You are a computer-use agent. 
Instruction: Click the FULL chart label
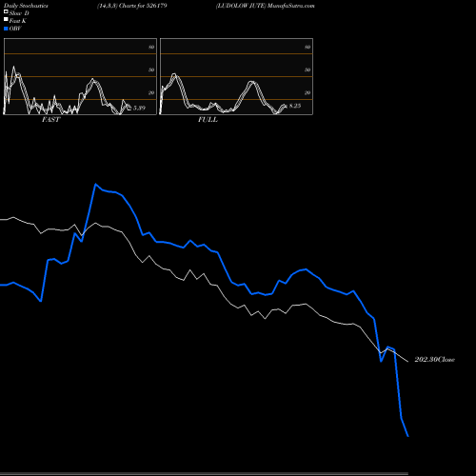(208, 119)
